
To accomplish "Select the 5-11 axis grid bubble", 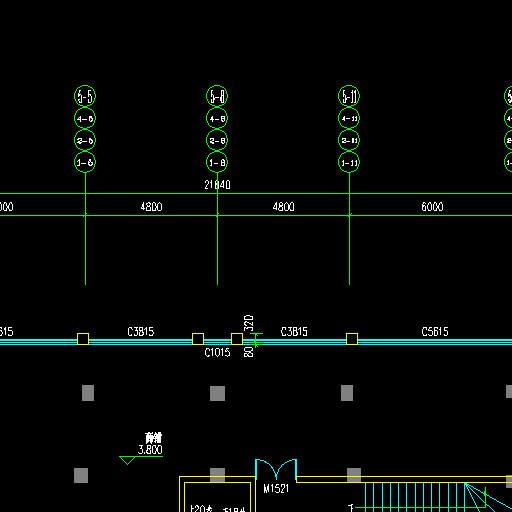I will point(349,96).
